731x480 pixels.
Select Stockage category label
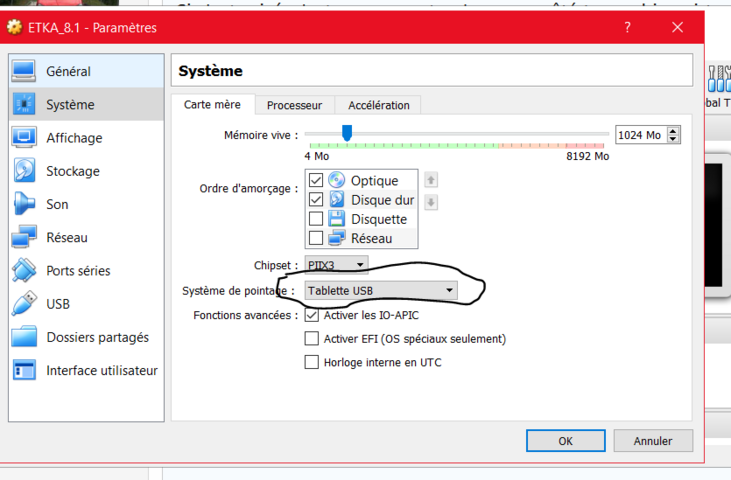[x=73, y=171]
